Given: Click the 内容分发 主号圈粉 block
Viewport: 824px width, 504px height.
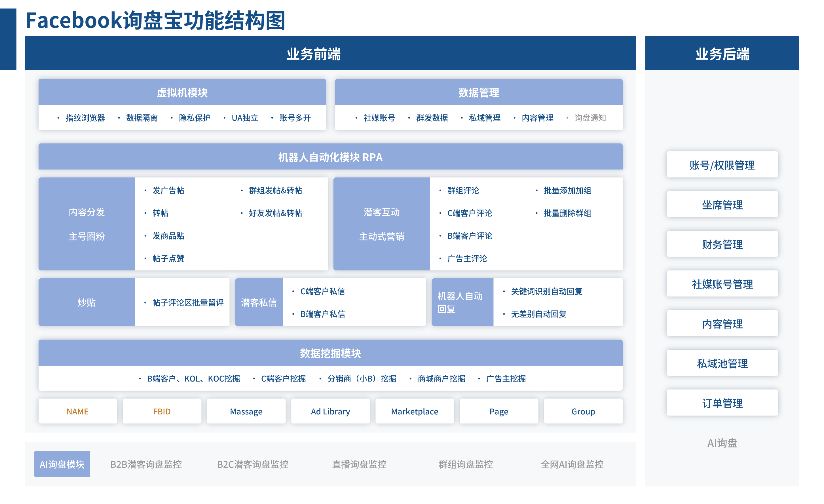Looking at the screenshot, I should 86,224.
